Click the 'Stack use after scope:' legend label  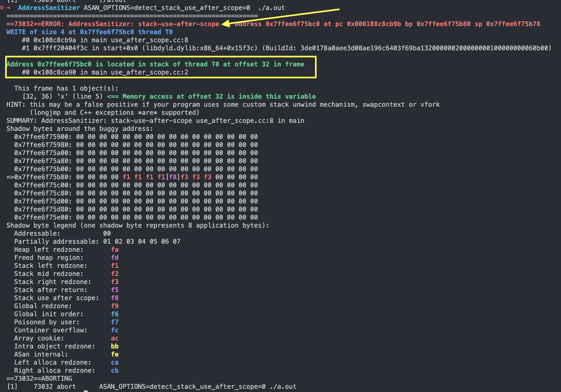click(x=57, y=298)
